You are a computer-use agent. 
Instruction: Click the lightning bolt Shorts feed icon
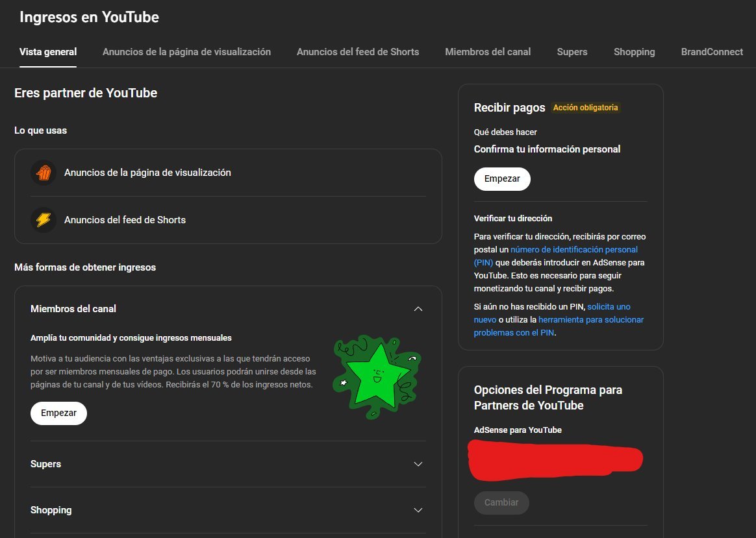pos(44,219)
